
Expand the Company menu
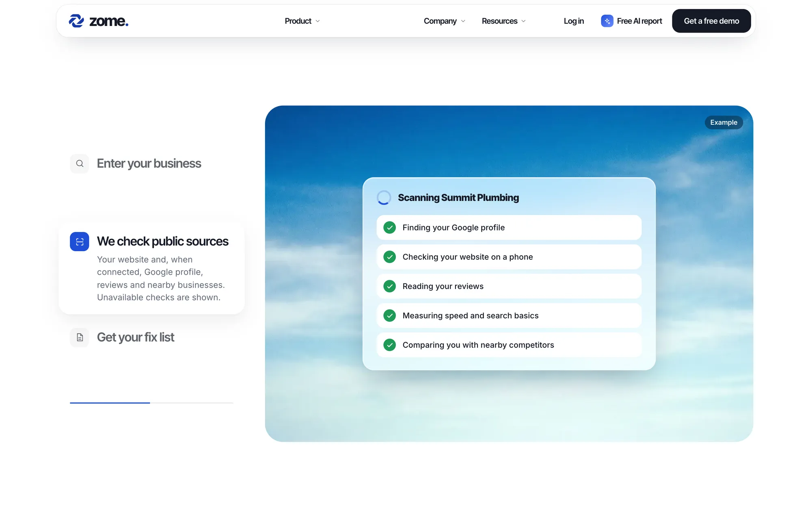click(x=444, y=21)
